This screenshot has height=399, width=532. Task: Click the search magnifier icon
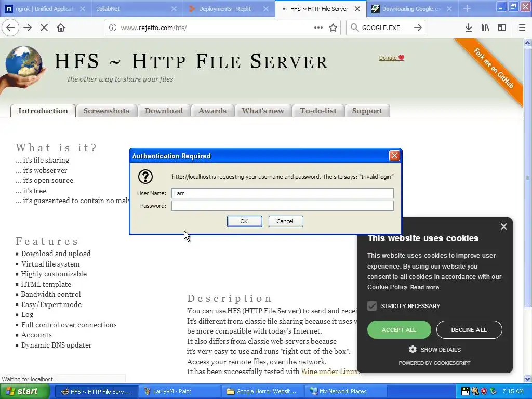354,28
